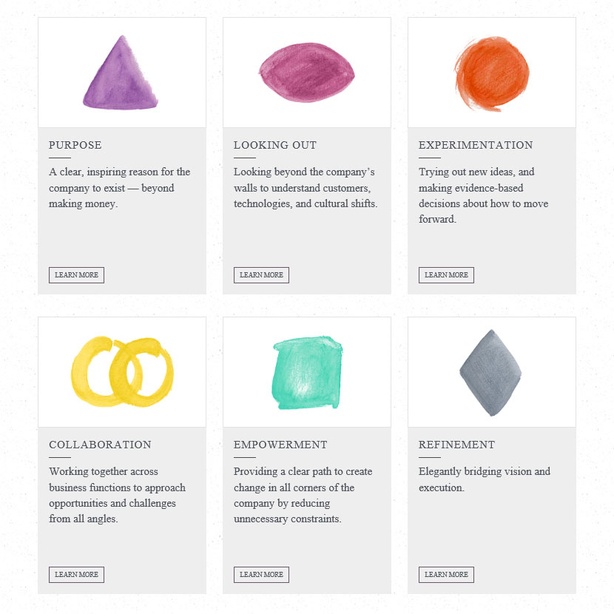614x614 pixels.
Task: Open Learn More for Looking Out
Action: tap(261, 275)
